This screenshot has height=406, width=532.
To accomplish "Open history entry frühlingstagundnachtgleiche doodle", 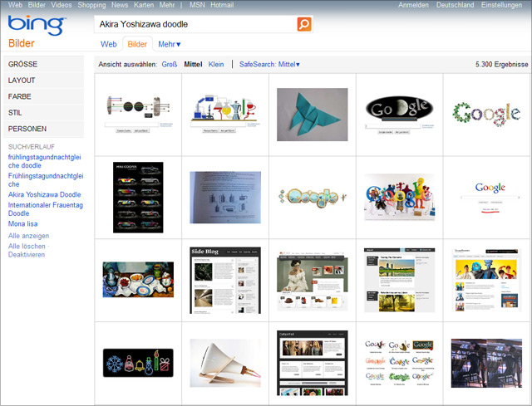I will [44, 161].
